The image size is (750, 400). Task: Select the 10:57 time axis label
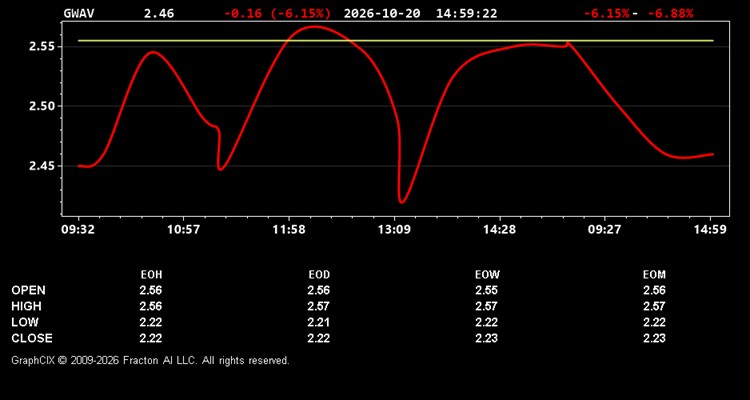pyautogui.click(x=183, y=230)
